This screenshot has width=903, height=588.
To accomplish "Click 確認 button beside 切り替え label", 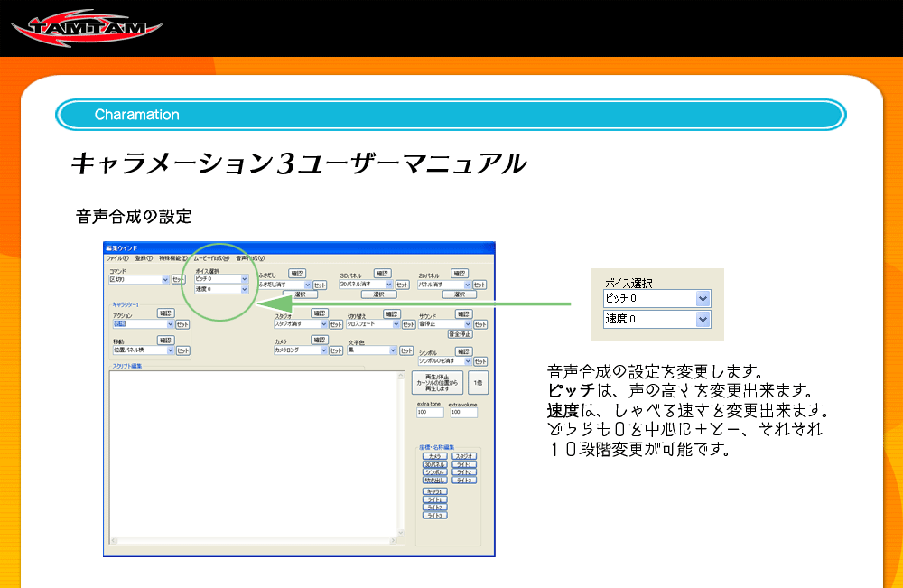I will tap(392, 313).
